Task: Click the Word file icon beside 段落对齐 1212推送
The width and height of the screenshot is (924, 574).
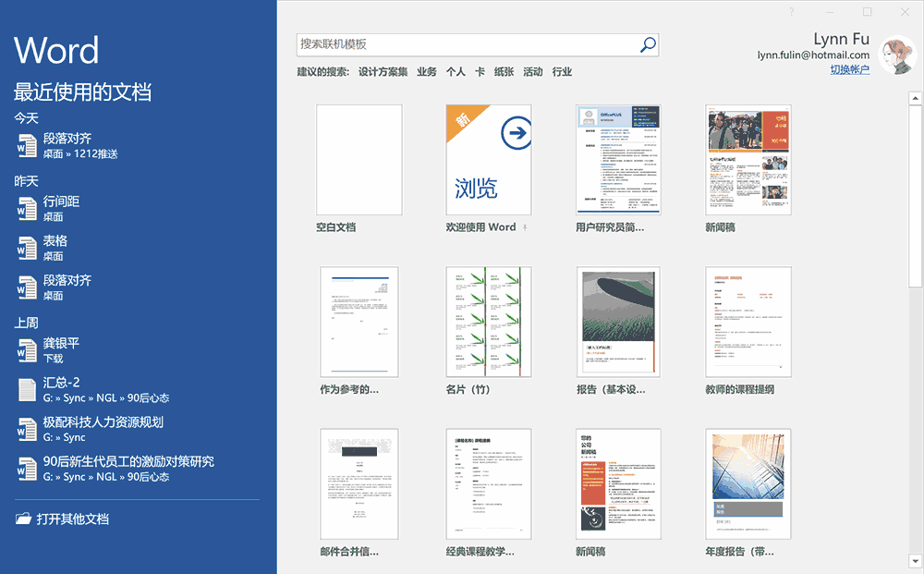Action: pyautogui.click(x=27, y=145)
